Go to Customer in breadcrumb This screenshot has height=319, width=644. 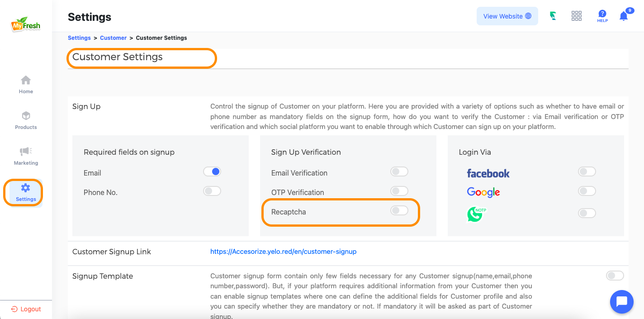tap(113, 38)
